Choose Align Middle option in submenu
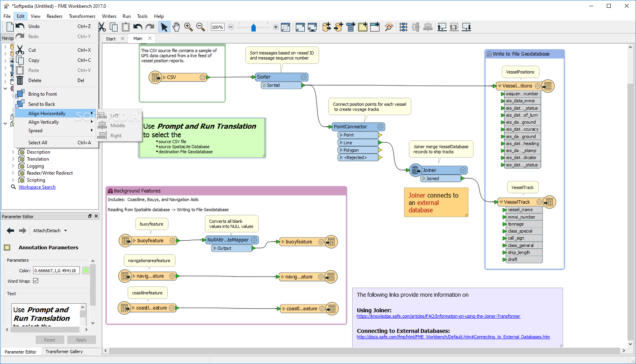 (x=119, y=126)
